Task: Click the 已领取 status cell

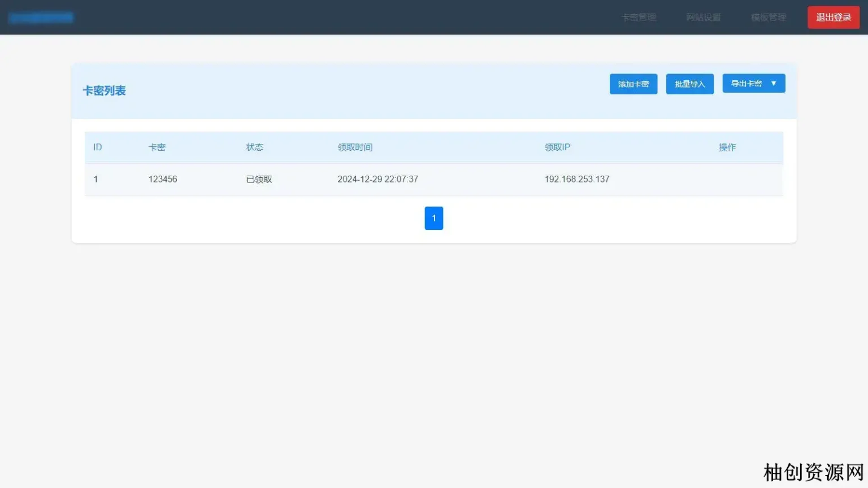Action: [259, 179]
